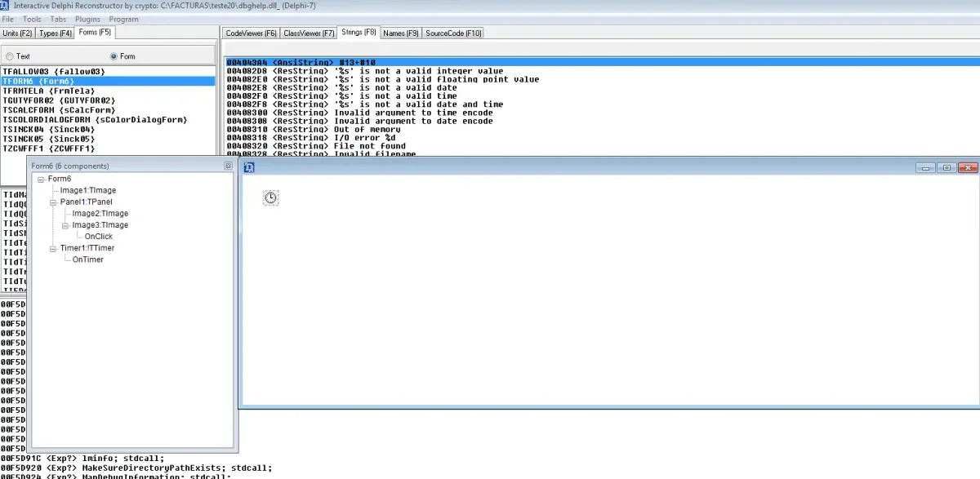The height and width of the screenshot is (479, 980).
Task: Collapse the Panel1:TPanel tree node
Action: [53, 202]
